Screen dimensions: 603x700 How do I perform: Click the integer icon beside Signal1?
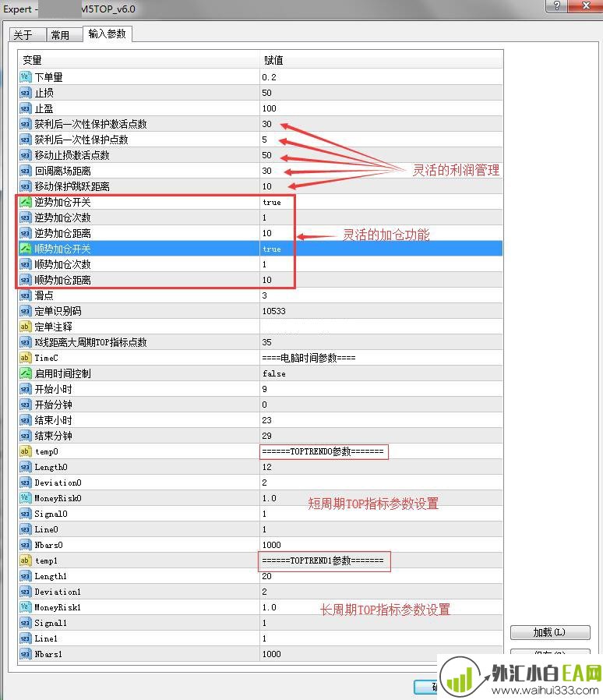26,623
